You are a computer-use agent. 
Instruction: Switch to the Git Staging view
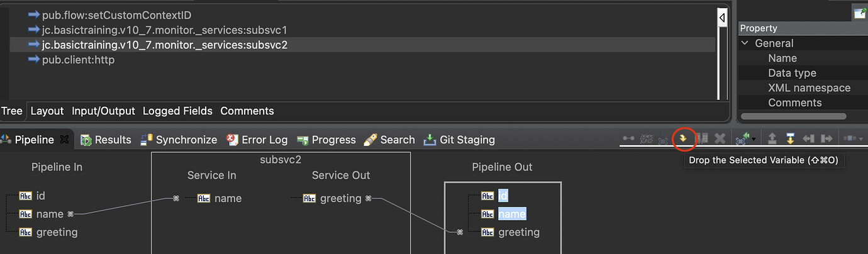[459, 140]
